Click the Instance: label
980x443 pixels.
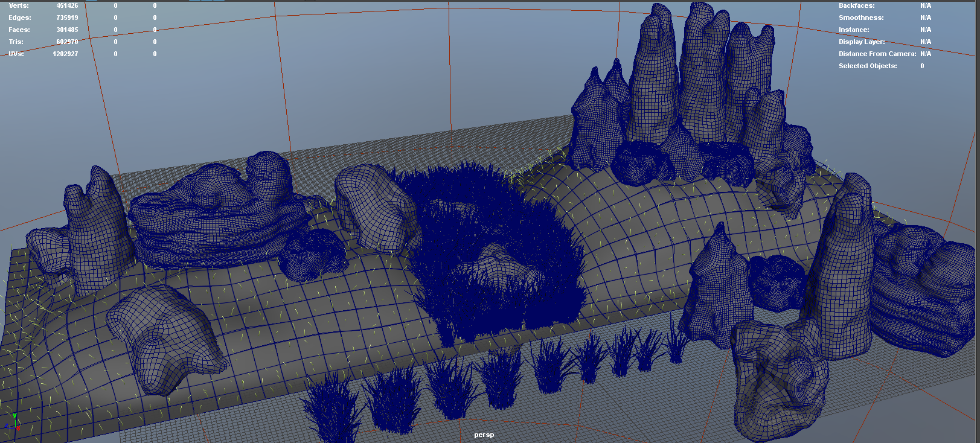[x=854, y=30]
